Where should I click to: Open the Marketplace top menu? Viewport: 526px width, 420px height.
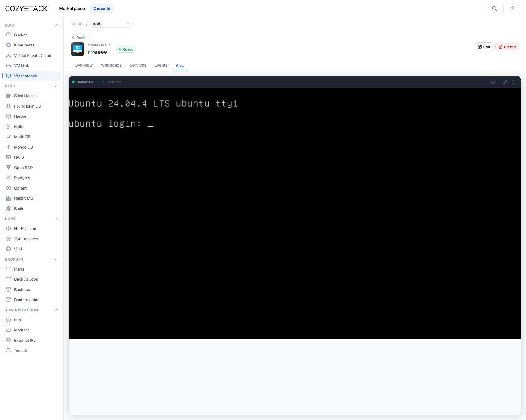pos(72,9)
